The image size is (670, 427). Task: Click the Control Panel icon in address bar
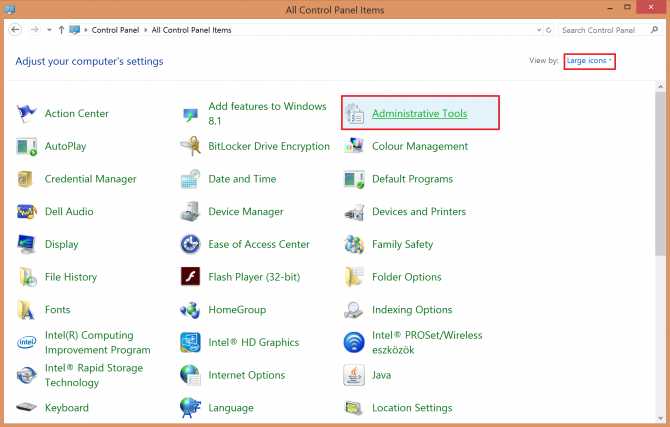pyautogui.click(x=75, y=30)
